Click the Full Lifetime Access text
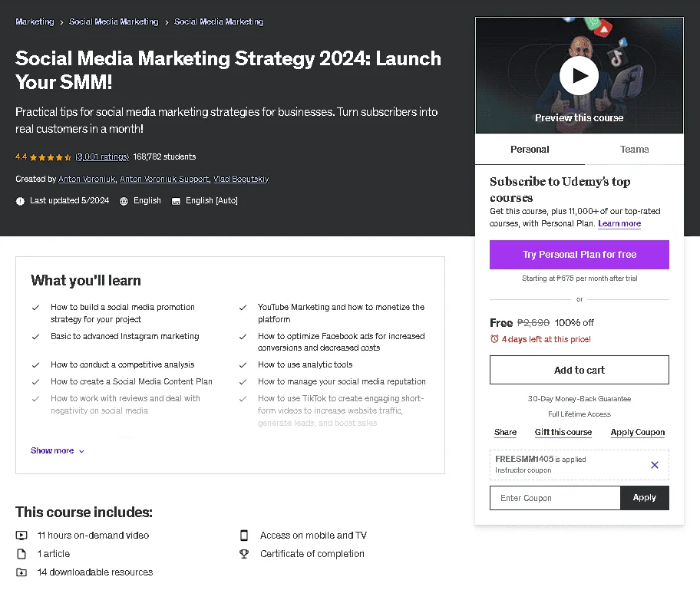Viewport: 700px width, 600px height. point(579,414)
